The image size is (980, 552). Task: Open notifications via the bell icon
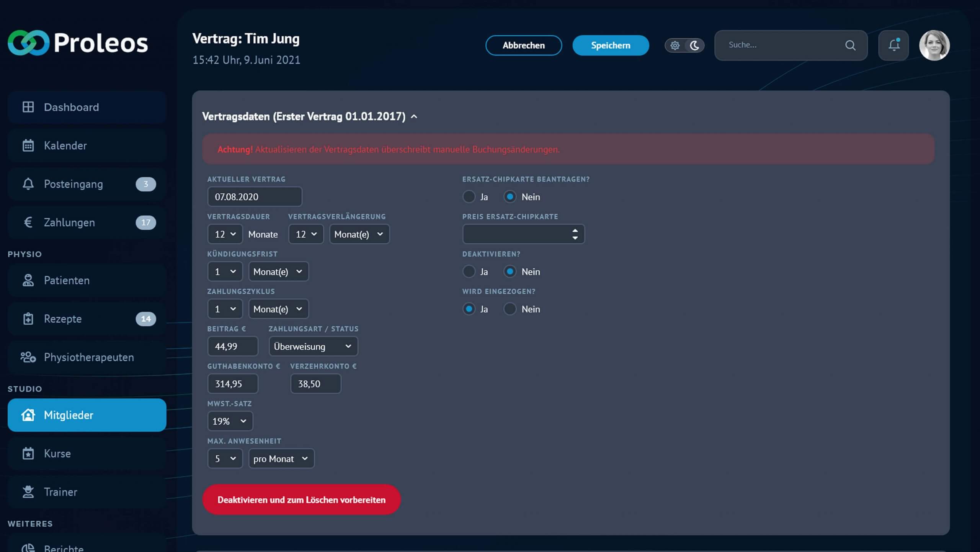pyautogui.click(x=893, y=45)
